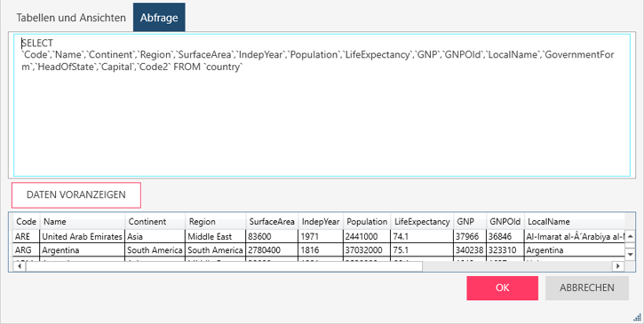Cancel with the ABBRECHEN button
The image size is (644, 324).
[x=587, y=288]
